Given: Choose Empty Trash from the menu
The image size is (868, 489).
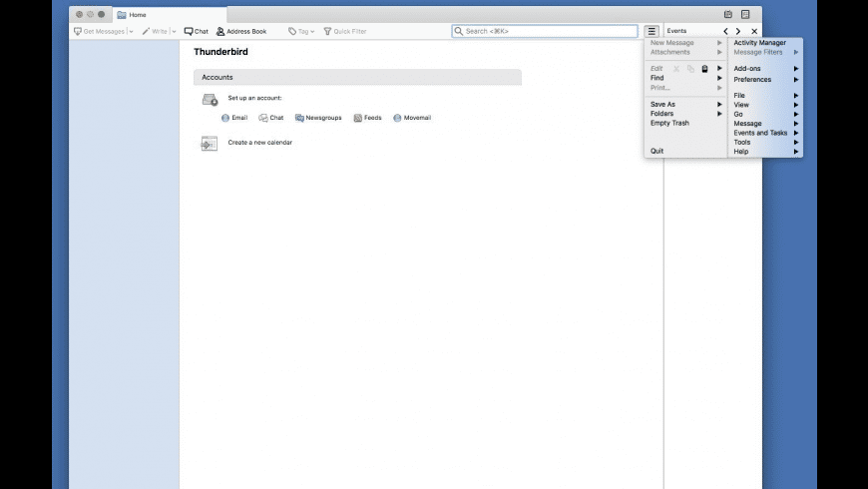Looking at the screenshot, I should [669, 123].
